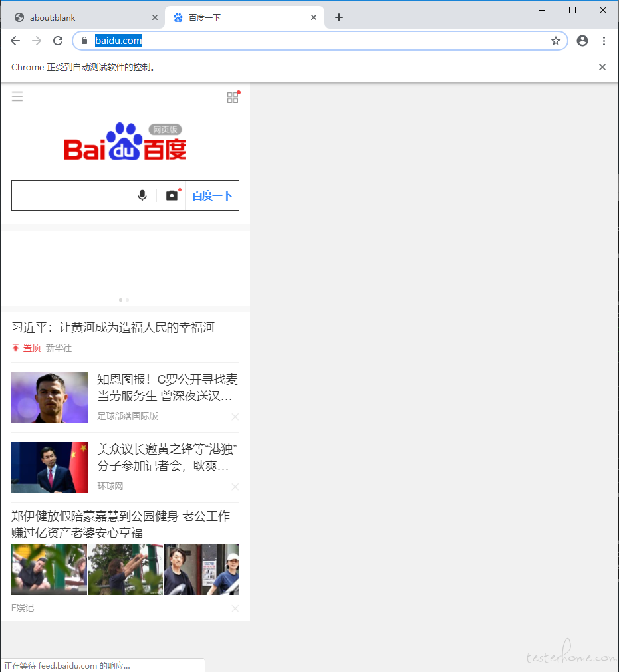Reload the page with refresh icon
This screenshot has width=619, height=672.
(x=58, y=41)
